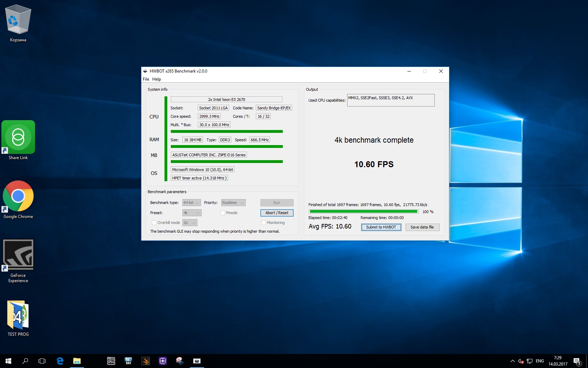The height and width of the screenshot is (368, 588).
Task: Click the 10.60 FPS result text
Action: pos(374,164)
